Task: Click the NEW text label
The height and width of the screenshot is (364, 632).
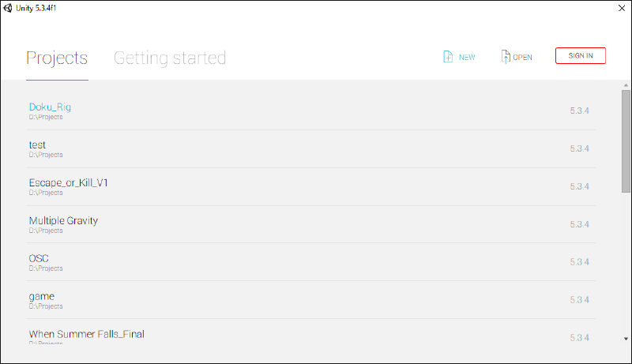Action: pos(467,58)
